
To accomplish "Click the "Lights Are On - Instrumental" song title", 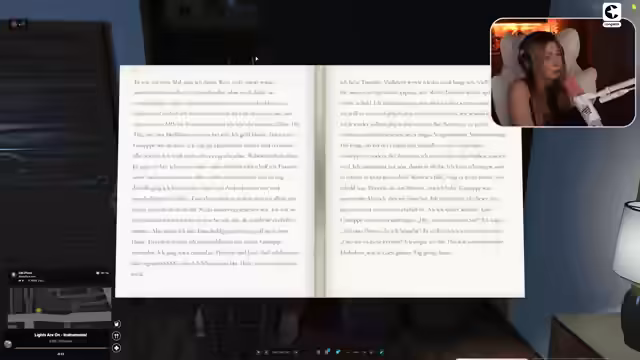I will click(60, 335).
